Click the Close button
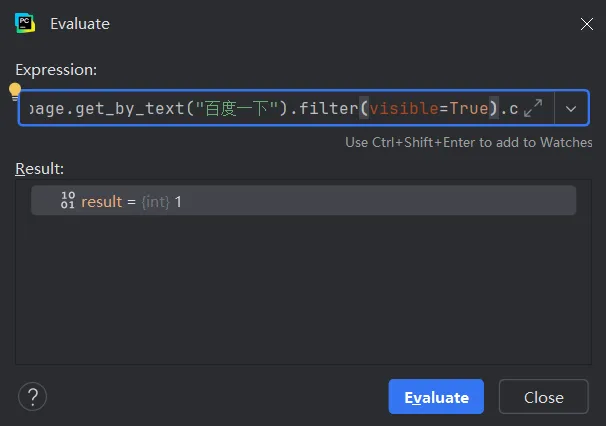This screenshot has width=606, height=426. coord(543,397)
